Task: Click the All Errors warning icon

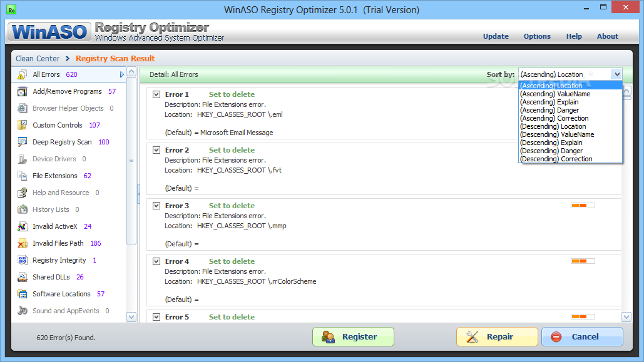Action: [x=22, y=74]
